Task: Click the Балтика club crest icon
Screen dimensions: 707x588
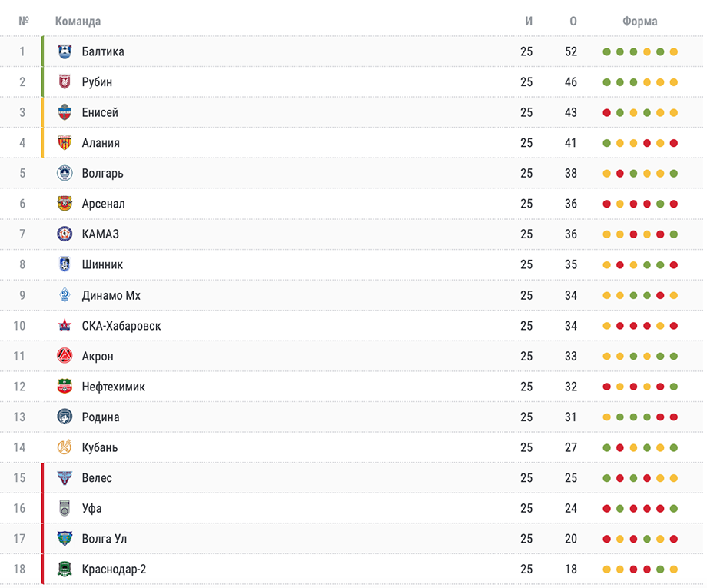Action: tap(65, 51)
